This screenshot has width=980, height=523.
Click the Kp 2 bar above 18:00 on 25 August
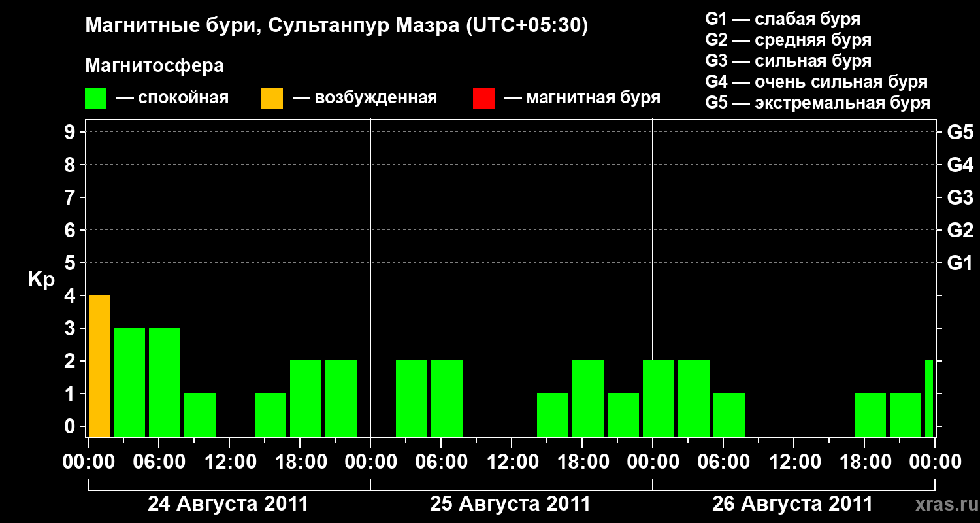coord(588,399)
